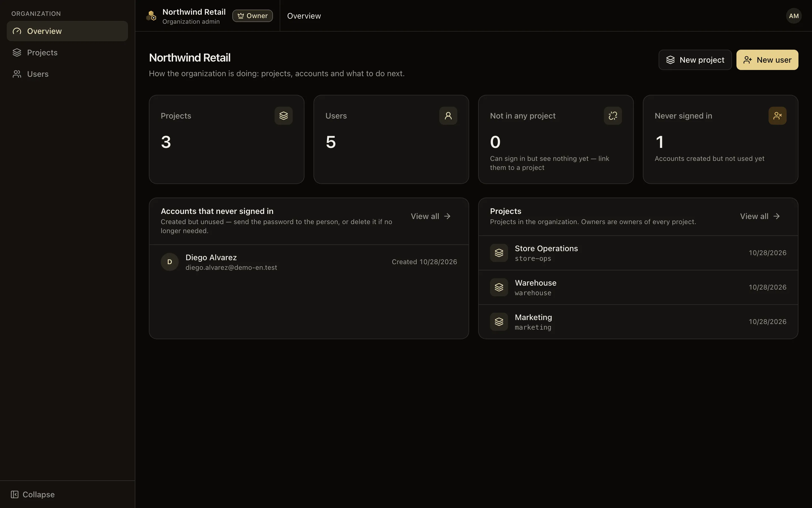Click Northwind Retail name in top header
812x508 pixels.
[194, 12]
